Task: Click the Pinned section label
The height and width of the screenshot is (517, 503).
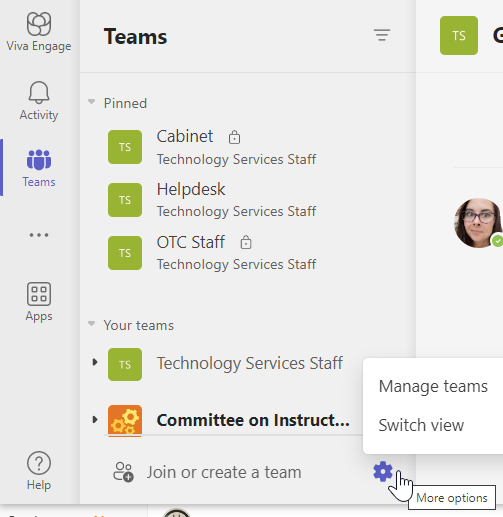Action: coord(125,103)
